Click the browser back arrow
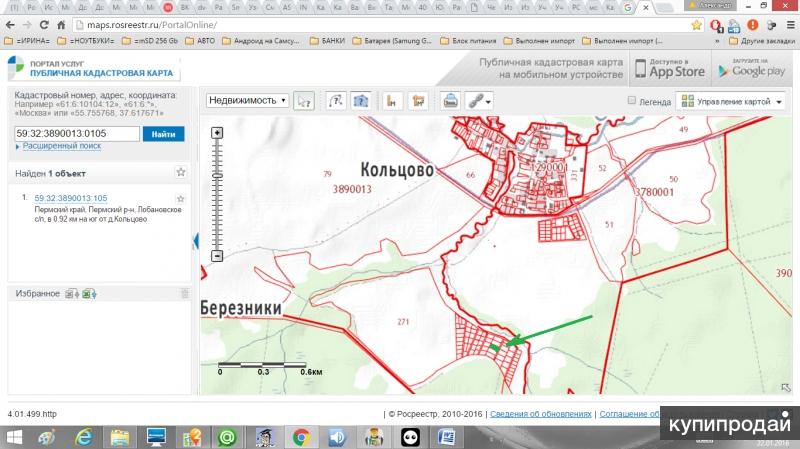800x449 pixels. [x=10, y=24]
